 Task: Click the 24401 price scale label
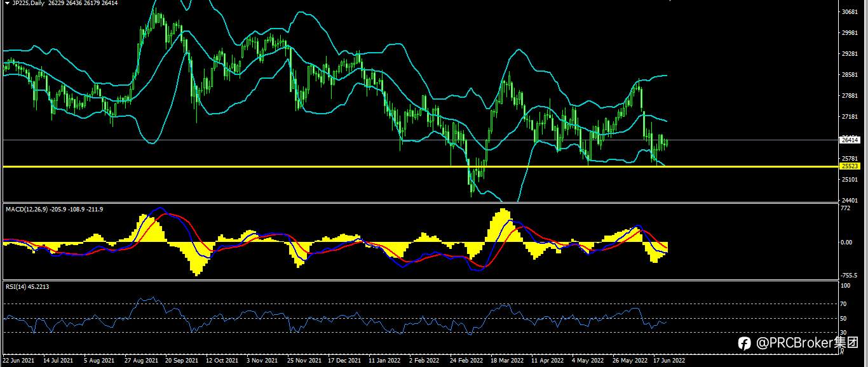849,201
